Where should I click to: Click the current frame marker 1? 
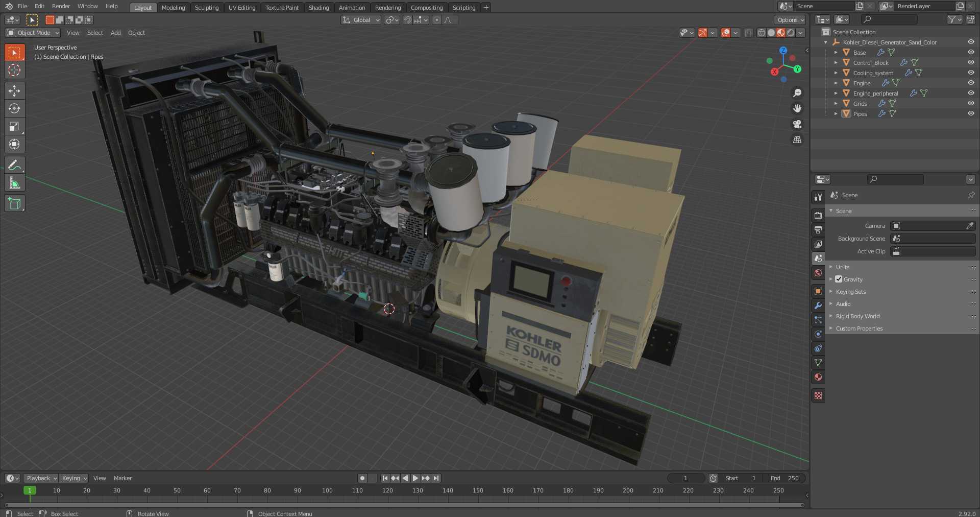pos(30,490)
